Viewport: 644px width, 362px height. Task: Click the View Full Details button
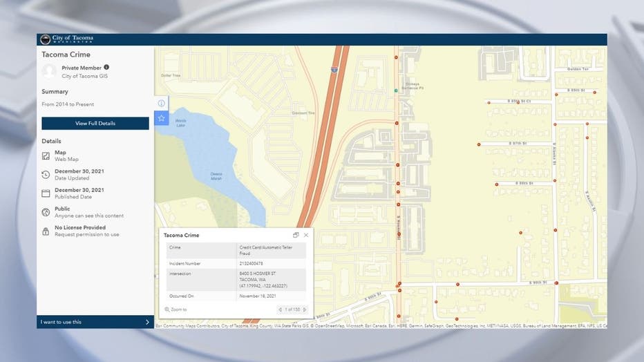[95, 123]
